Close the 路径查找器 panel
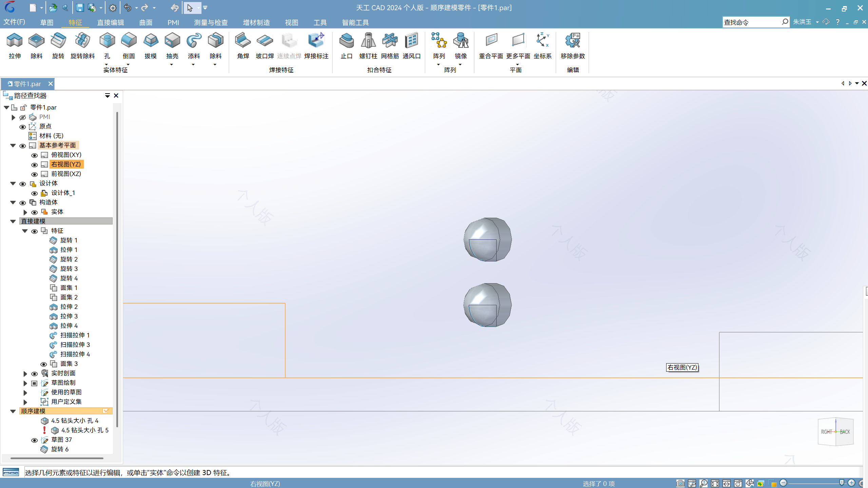 [x=116, y=96]
